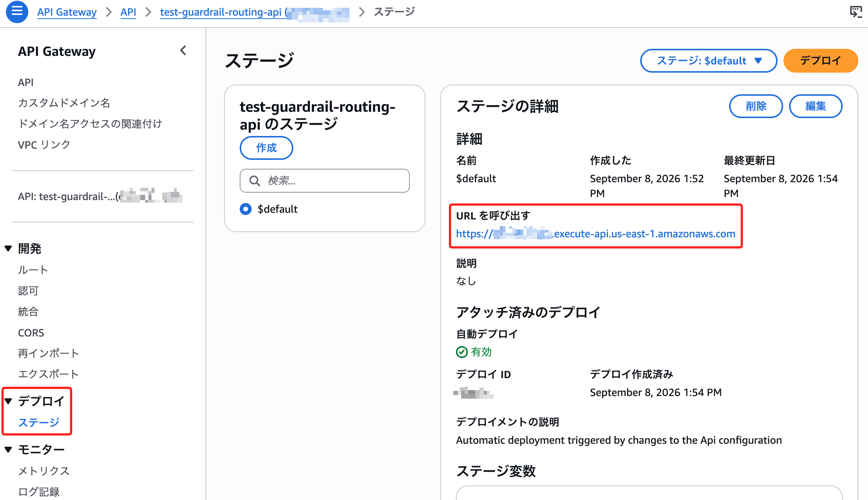
Task: Collapse the モニター section
Action: click(8, 450)
